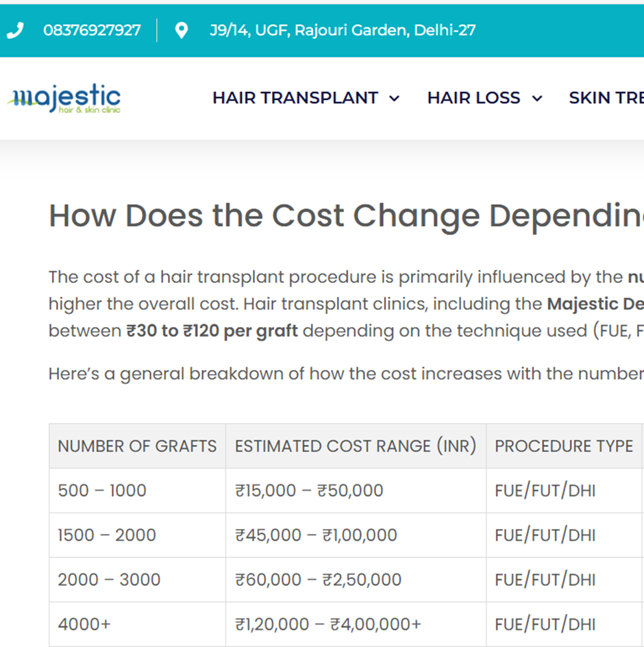Click the 2000 – 3000 grafts cell
Viewport: 644px width, 647px height.
pyautogui.click(x=109, y=580)
